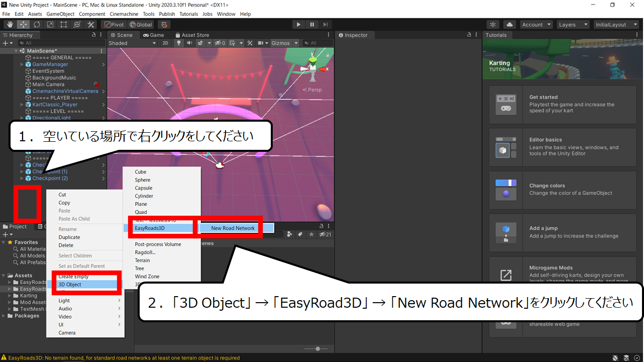Collapse the MainScene root

[16, 51]
